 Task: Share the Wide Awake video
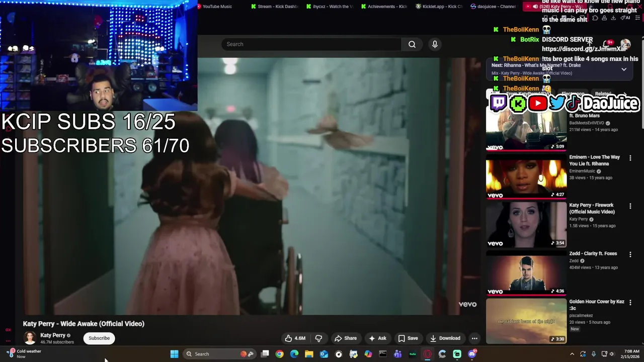(x=346, y=338)
